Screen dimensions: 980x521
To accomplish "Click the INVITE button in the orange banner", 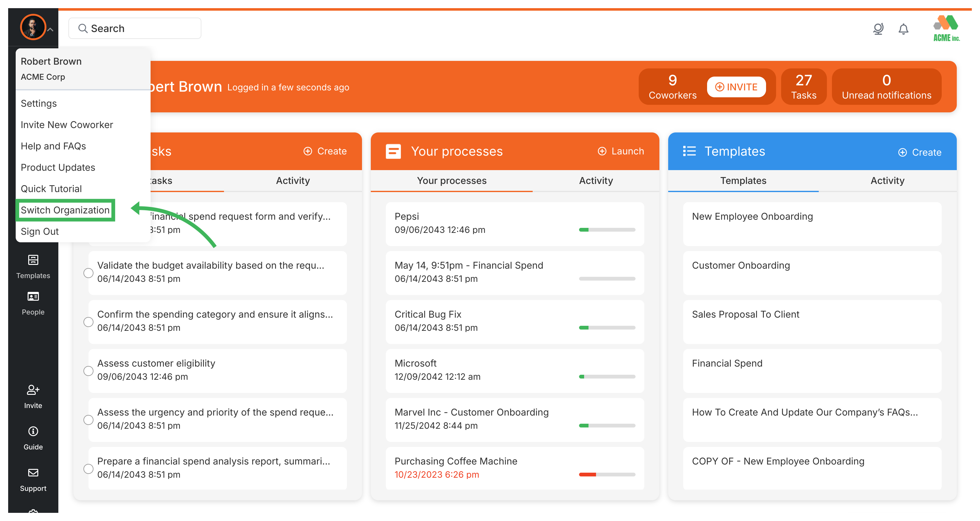I will pyautogui.click(x=737, y=86).
